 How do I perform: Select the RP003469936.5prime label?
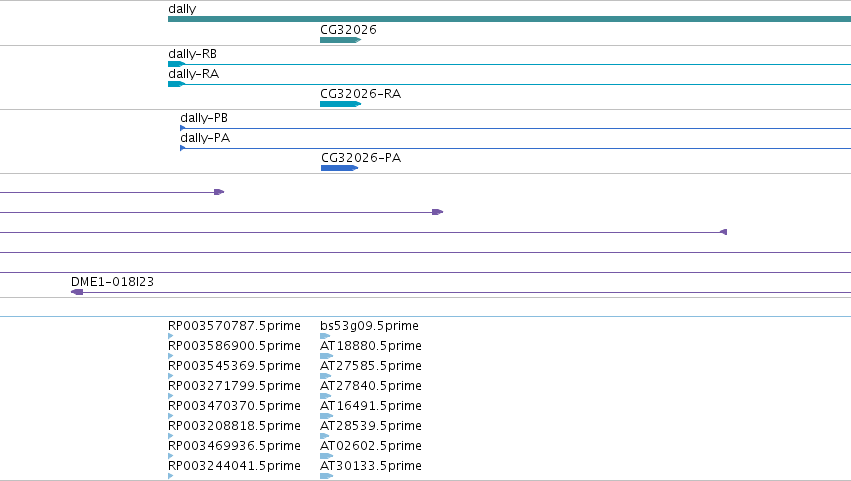pyautogui.click(x=234, y=446)
